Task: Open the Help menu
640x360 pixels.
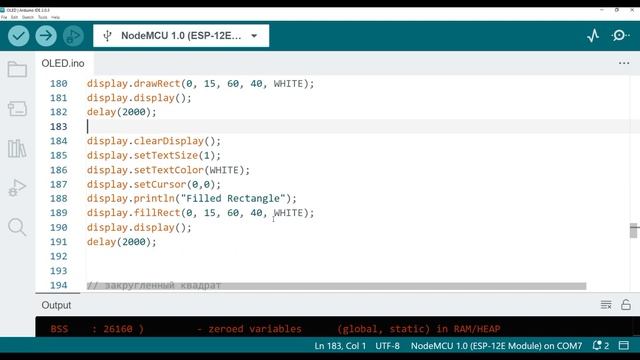Action: [56, 17]
